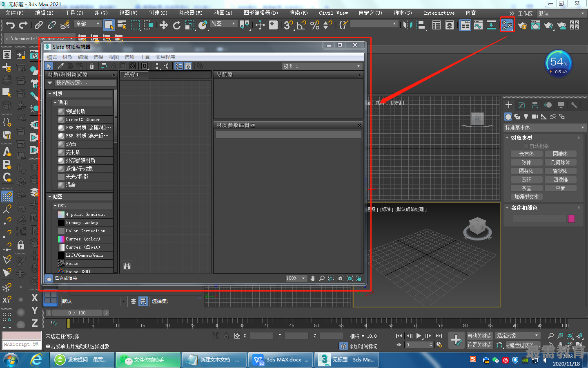Select the 视图1 tab in Slate
The image size is (588, 368).
click(x=134, y=75)
